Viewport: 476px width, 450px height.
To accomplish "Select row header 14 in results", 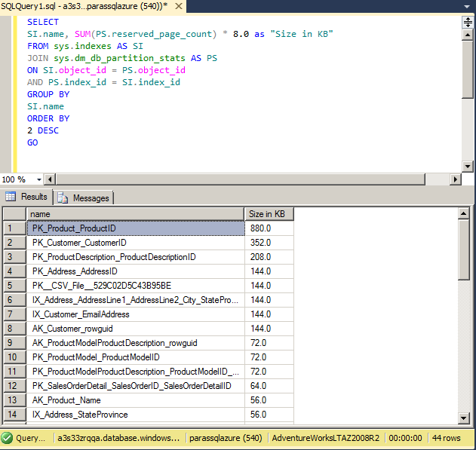I will click(14, 415).
